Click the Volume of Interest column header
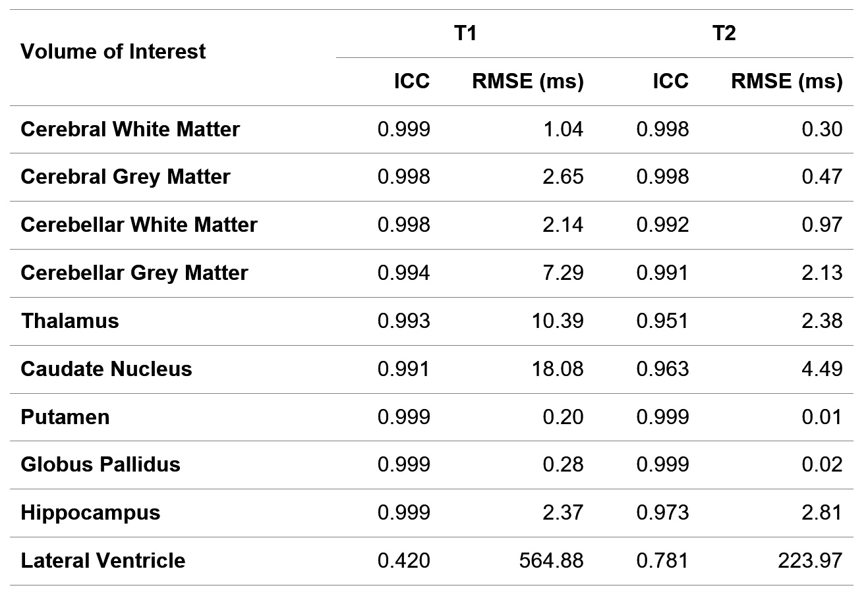 coord(113,51)
